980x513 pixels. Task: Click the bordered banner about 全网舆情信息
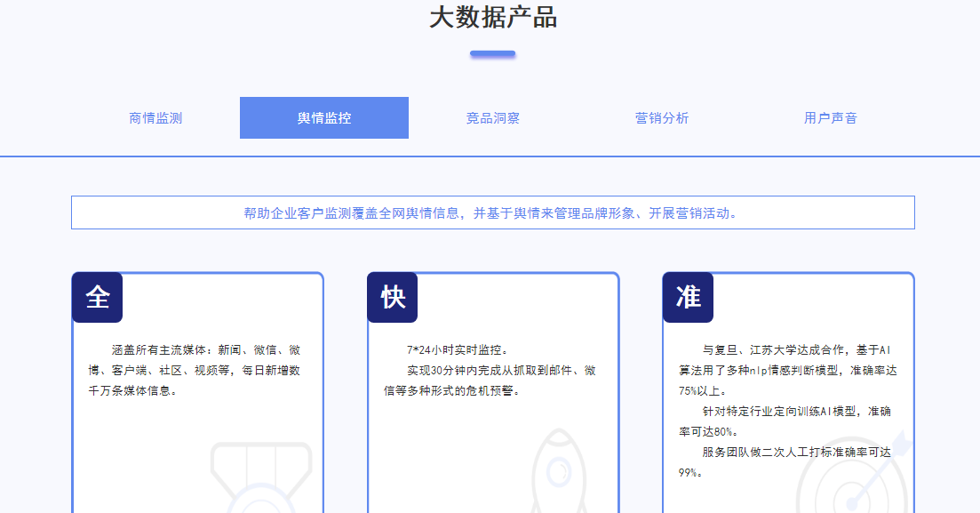(492, 213)
